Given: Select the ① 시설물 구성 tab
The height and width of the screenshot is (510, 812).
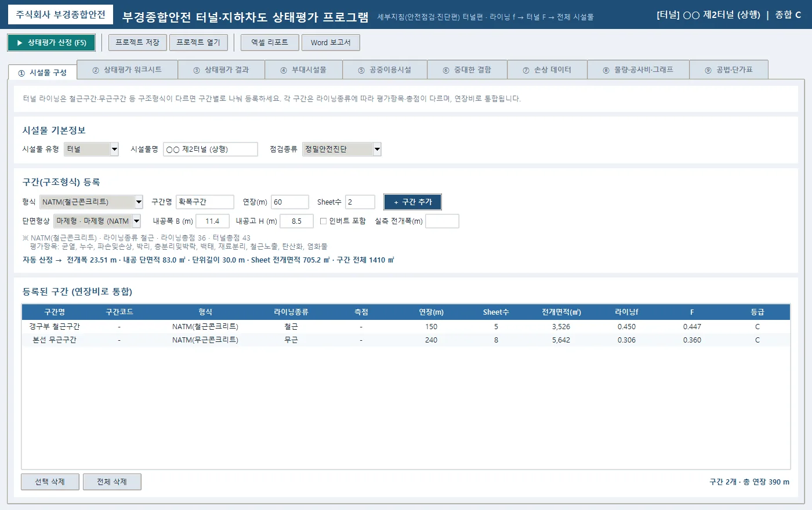Looking at the screenshot, I should 42,72.
